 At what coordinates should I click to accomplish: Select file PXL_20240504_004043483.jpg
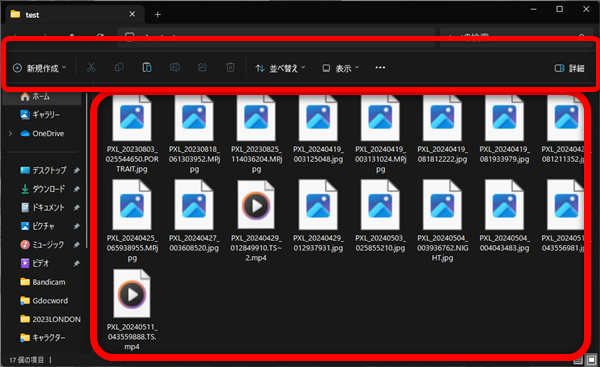pyautogui.click(x=504, y=217)
